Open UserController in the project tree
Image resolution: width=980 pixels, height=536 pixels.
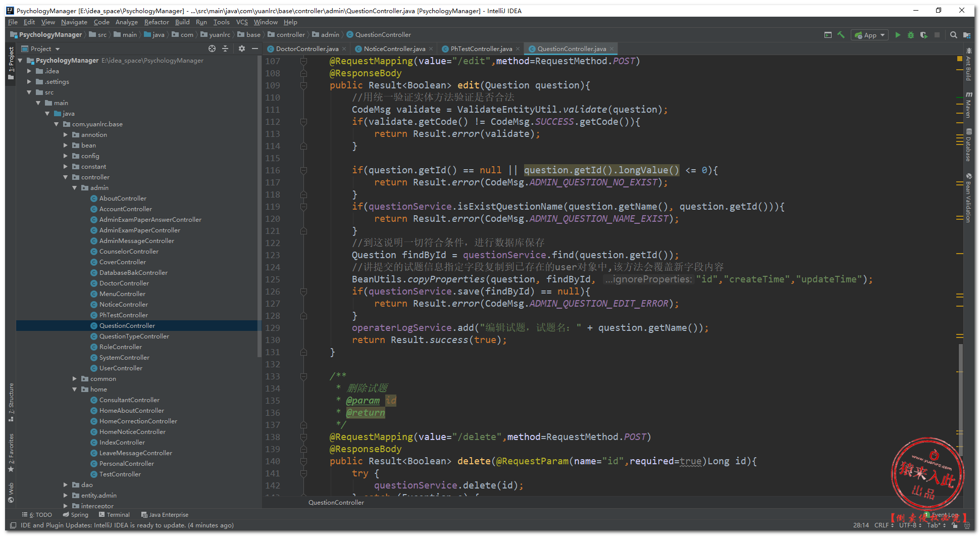tap(121, 368)
